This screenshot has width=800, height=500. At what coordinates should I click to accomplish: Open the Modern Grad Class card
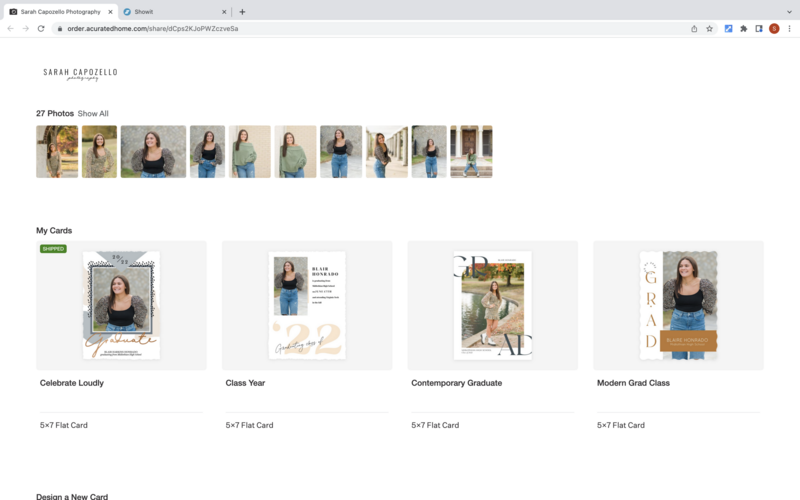coord(678,305)
